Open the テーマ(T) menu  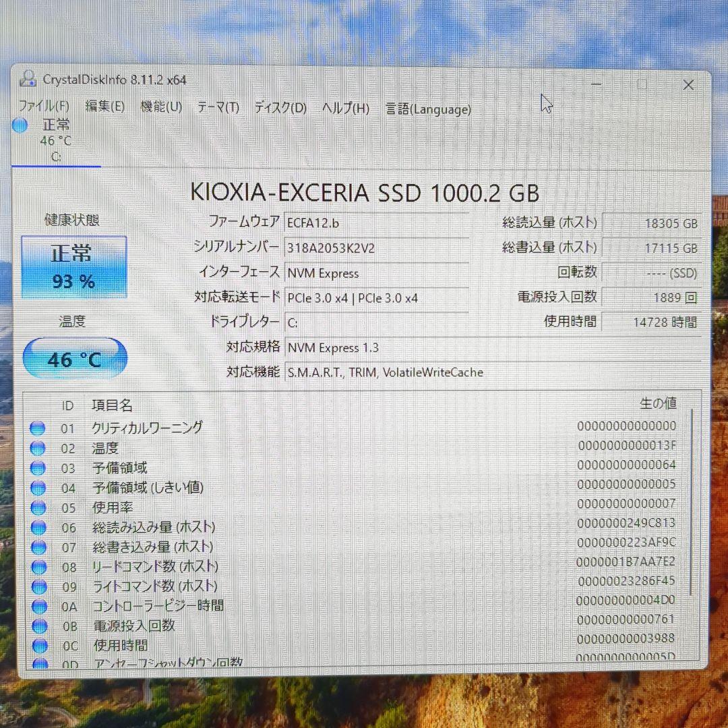click(217, 106)
